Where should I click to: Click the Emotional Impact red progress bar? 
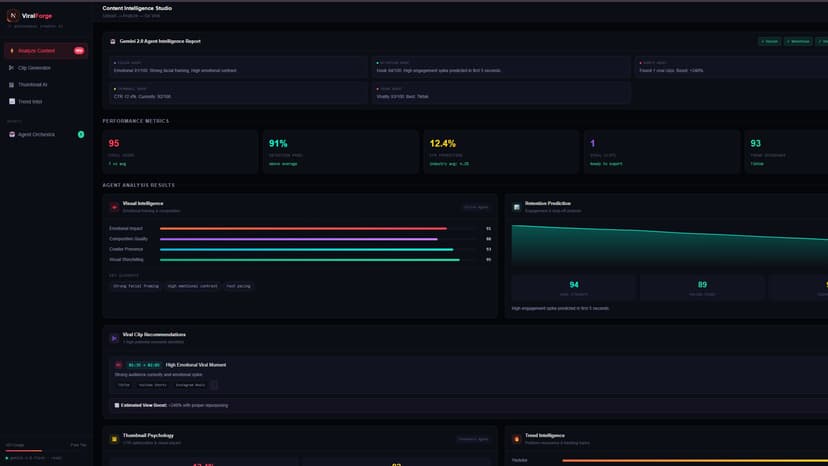click(303, 229)
